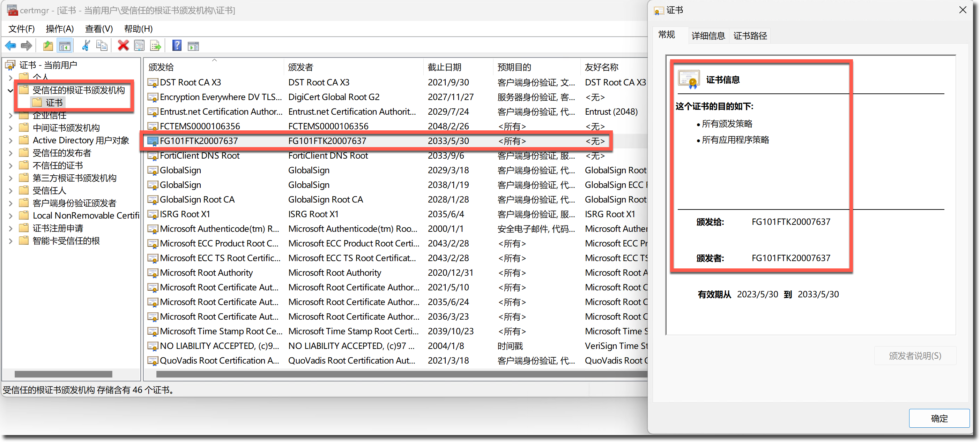Open the 证书路径 tab
The width and height of the screenshot is (980, 442).
coord(750,36)
